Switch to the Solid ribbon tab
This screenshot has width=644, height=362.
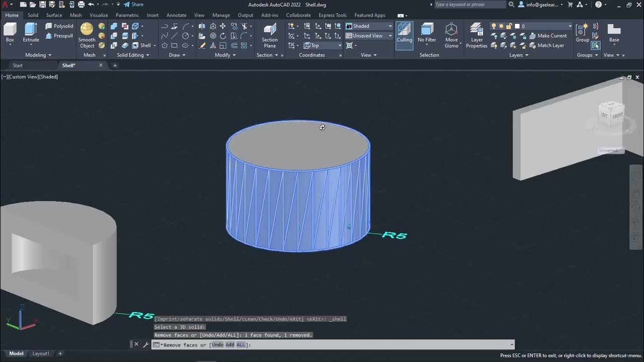pos(33,15)
